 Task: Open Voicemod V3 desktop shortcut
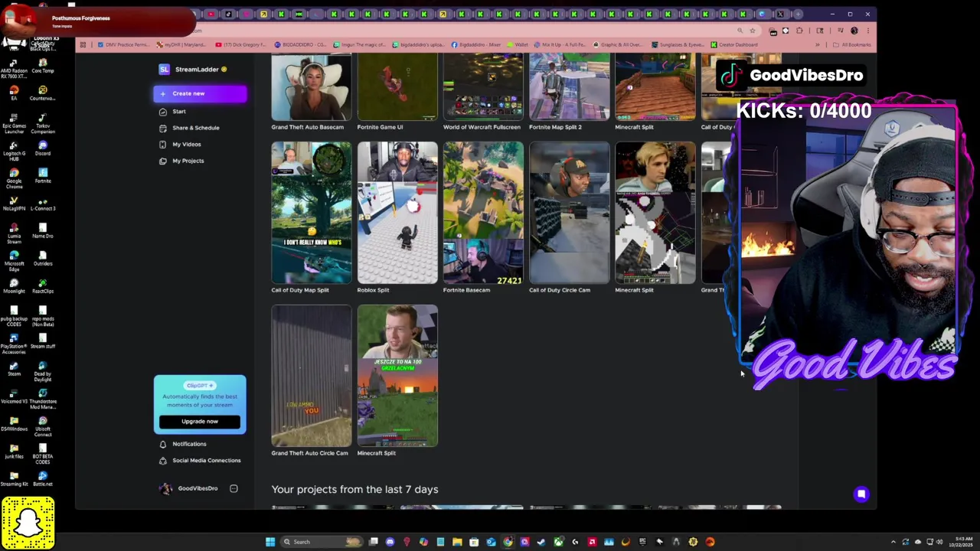(x=14, y=396)
